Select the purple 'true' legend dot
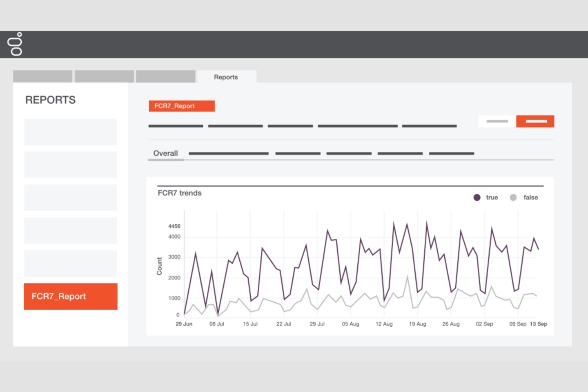The width and height of the screenshot is (588, 392). point(477,197)
